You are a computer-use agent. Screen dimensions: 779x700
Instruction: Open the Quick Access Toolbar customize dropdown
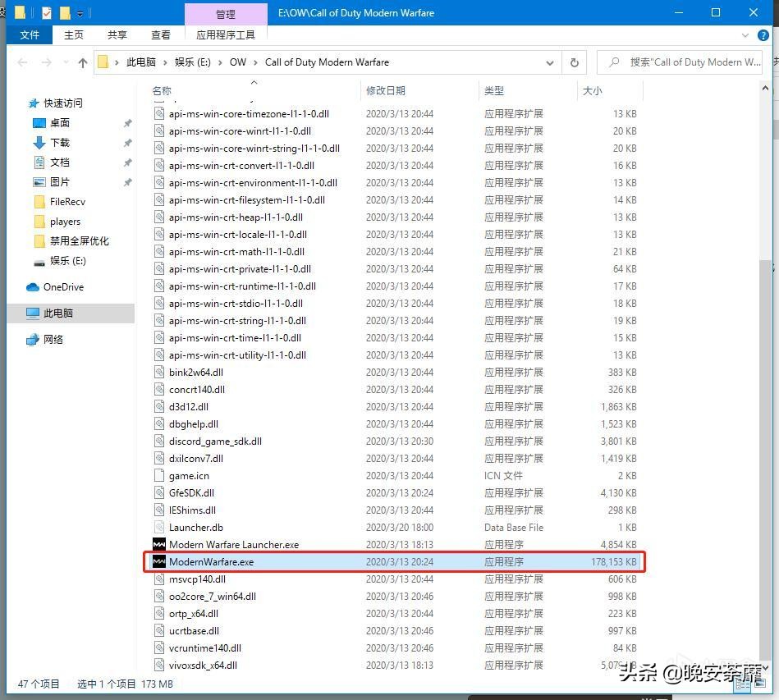click(x=78, y=12)
